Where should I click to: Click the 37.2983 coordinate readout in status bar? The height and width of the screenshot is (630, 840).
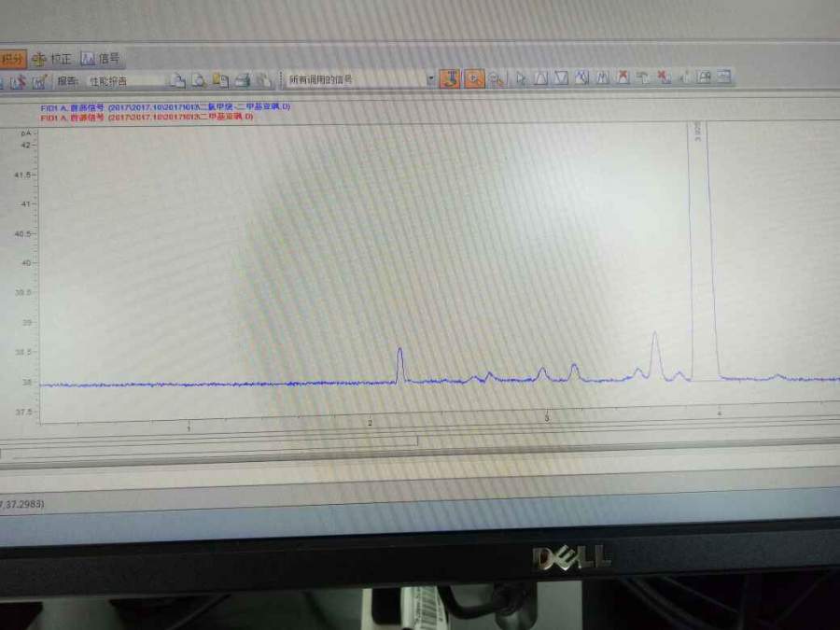(22, 504)
